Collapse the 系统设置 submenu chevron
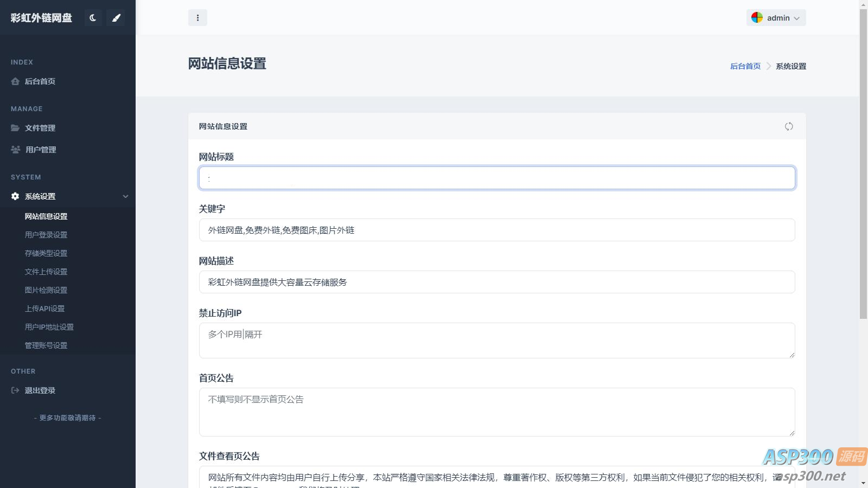 [125, 196]
